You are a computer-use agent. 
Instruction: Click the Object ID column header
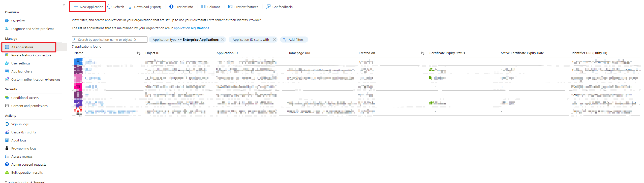(152, 53)
